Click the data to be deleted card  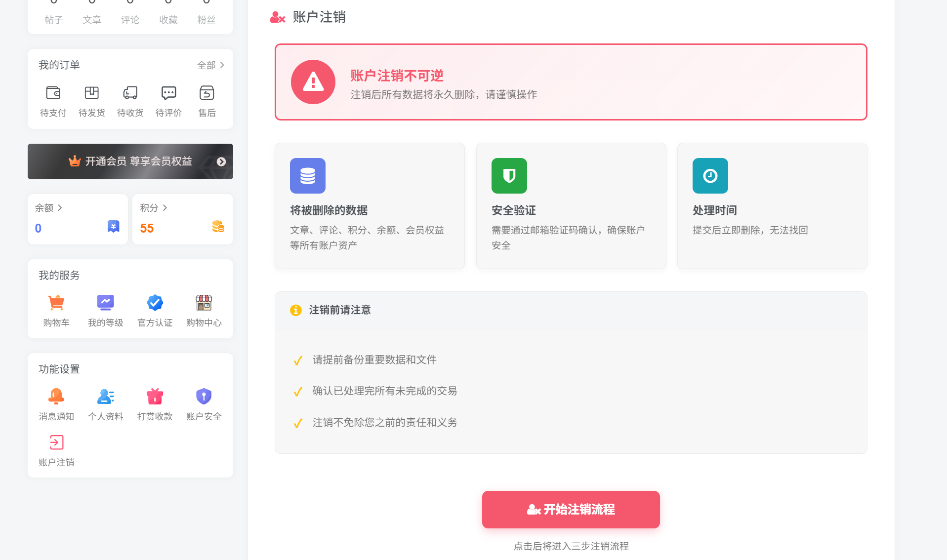pyautogui.click(x=370, y=206)
